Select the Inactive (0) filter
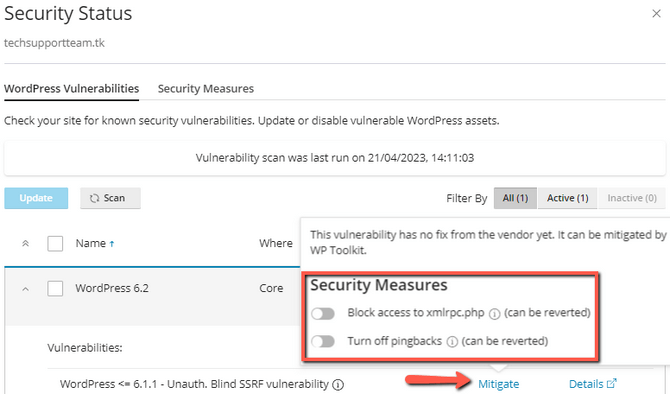This screenshot has width=670, height=394. (632, 198)
